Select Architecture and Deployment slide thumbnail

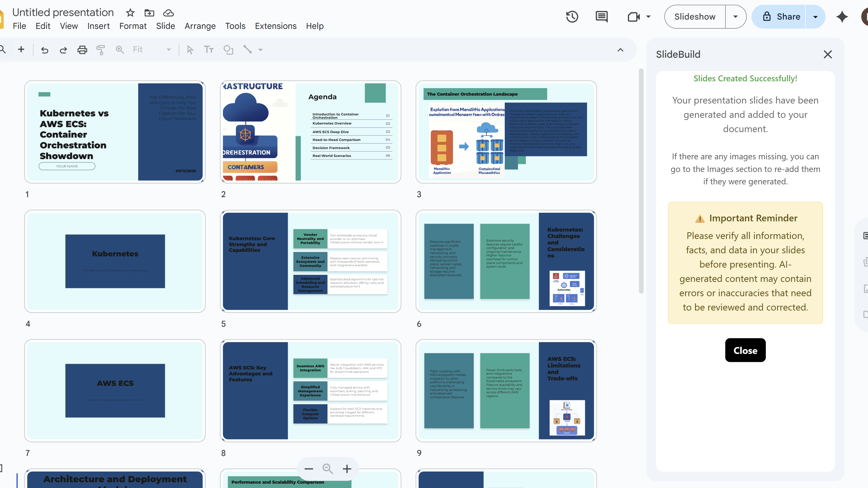click(x=115, y=478)
